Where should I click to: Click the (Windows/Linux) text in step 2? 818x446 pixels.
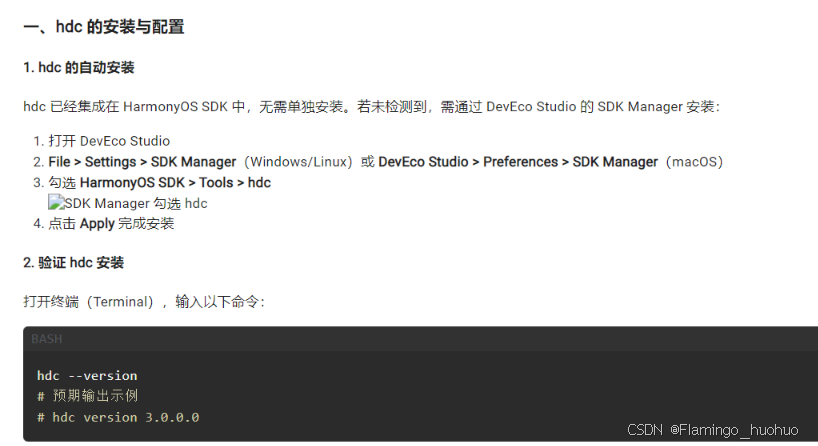(299, 162)
